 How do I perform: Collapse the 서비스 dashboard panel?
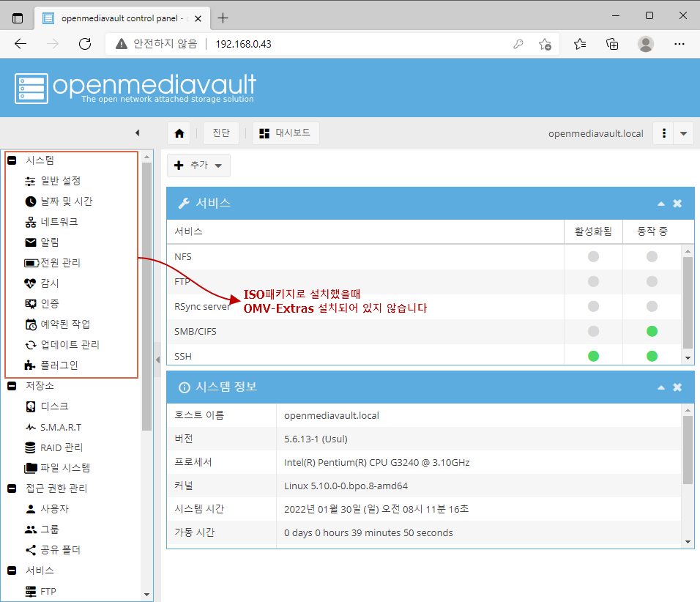661,204
